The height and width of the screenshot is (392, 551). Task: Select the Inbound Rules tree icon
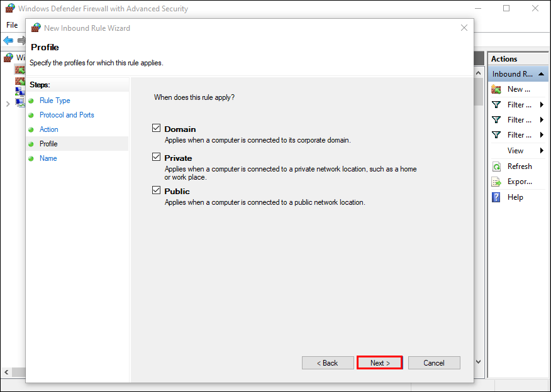tap(19, 69)
